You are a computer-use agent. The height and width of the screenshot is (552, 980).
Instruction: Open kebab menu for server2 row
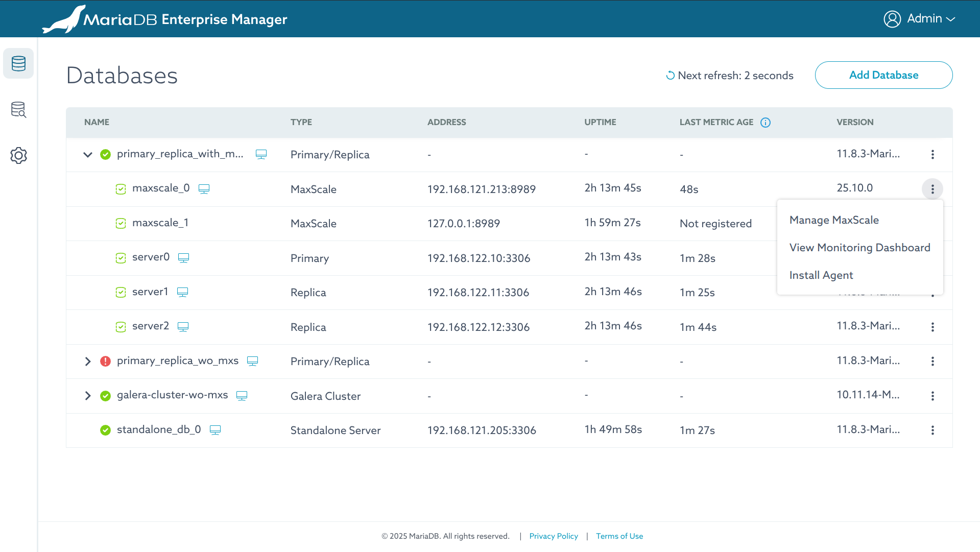(x=932, y=327)
